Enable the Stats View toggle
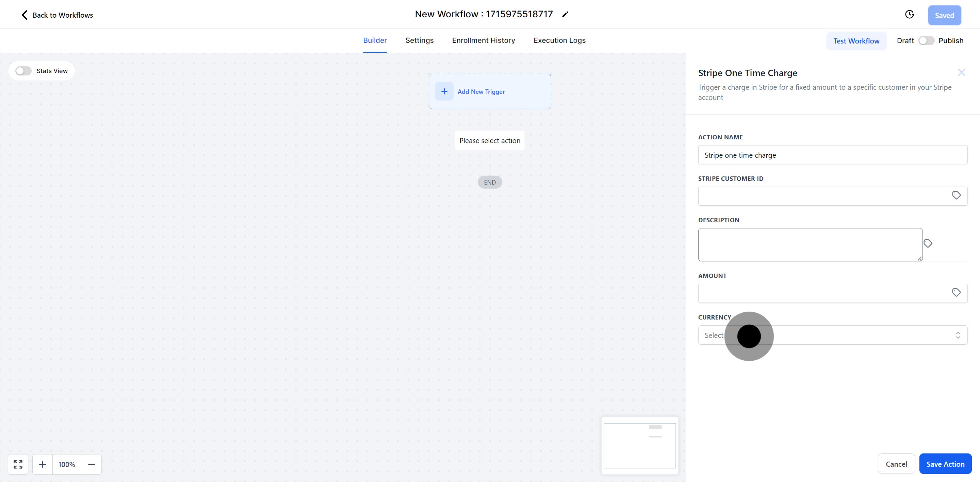Image resolution: width=980 pixels, height=482 pixels. (23, 71)
